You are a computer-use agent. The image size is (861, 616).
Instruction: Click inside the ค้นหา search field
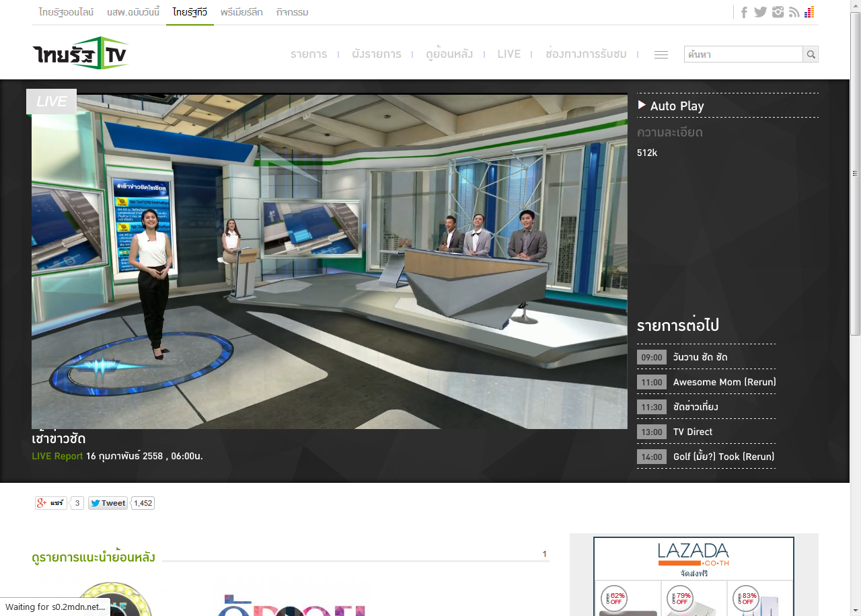[x=743, y=54]
